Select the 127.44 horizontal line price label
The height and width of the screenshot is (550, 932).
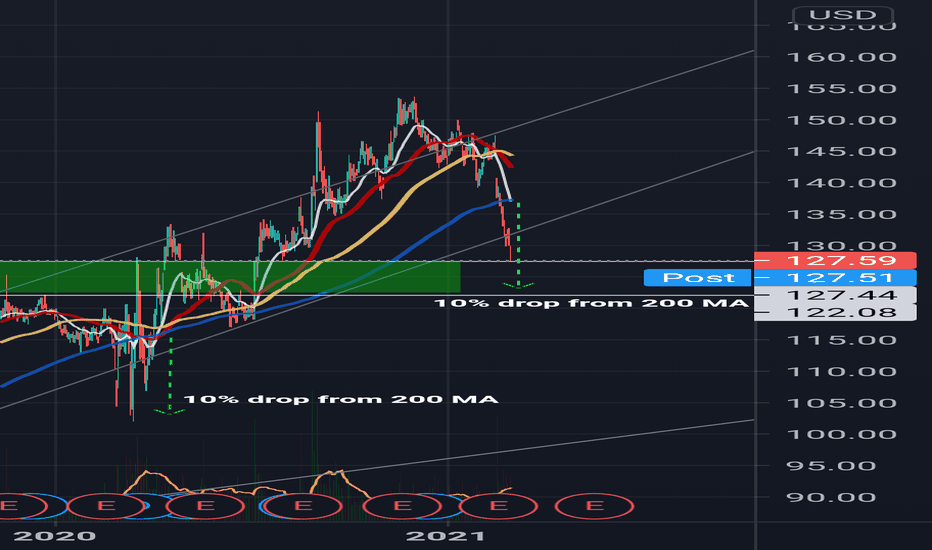click(x=835, y=295)
